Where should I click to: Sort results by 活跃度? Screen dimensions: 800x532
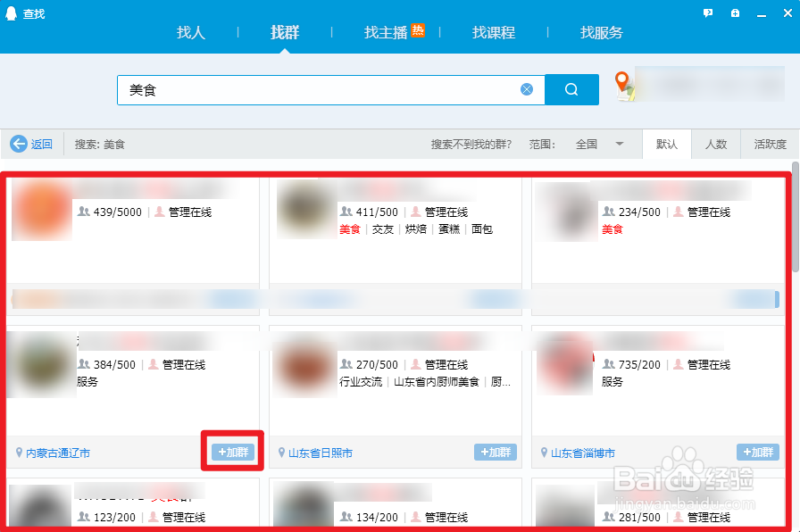click(x=771, y=145)
